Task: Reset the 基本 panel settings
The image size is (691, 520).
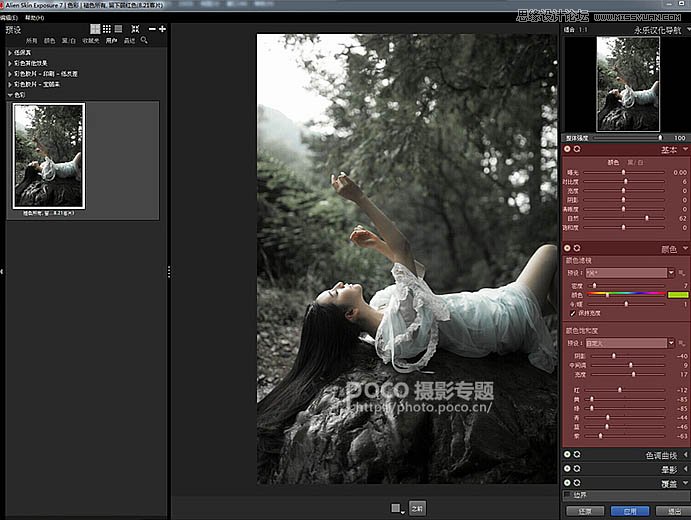Action: (x=577, y=149)
